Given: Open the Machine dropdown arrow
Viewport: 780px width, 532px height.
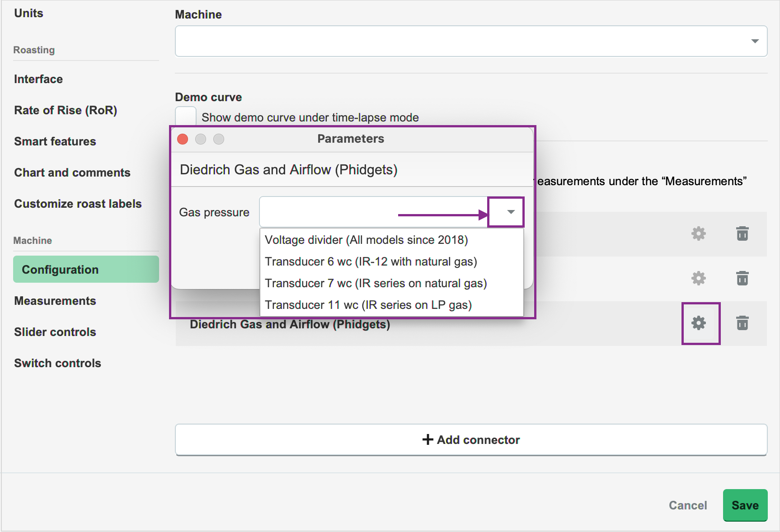Looking at the screenshot, I should pyautogui.click(x=755, y=41).
